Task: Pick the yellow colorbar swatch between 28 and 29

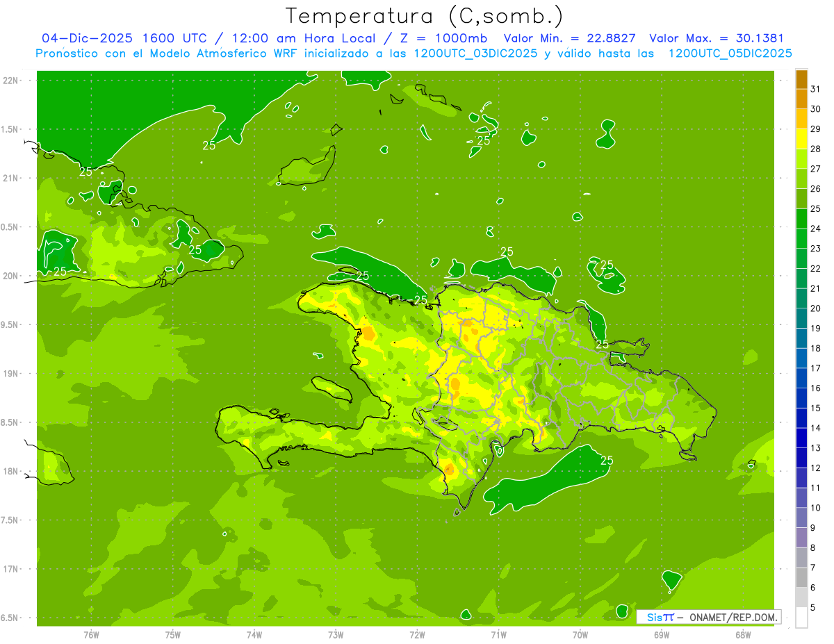Action: 801,139
